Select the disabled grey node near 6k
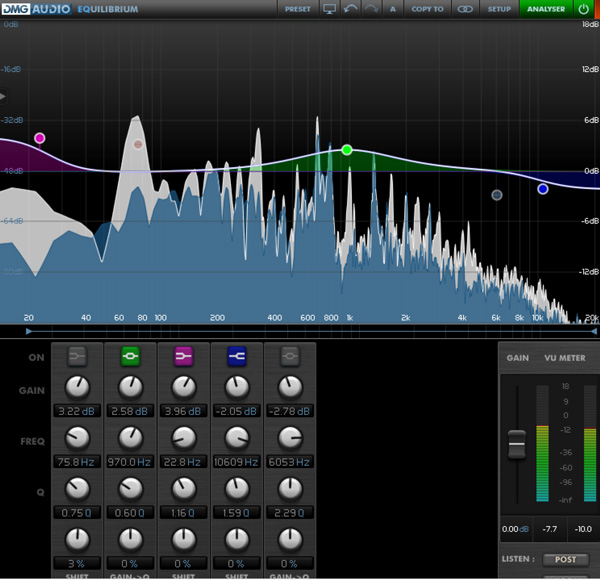600x580 pixels. point(497,195)
